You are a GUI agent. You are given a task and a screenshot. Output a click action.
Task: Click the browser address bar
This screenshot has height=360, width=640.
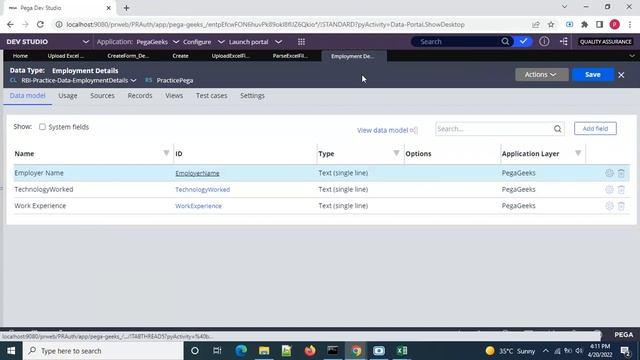point(265,24)
